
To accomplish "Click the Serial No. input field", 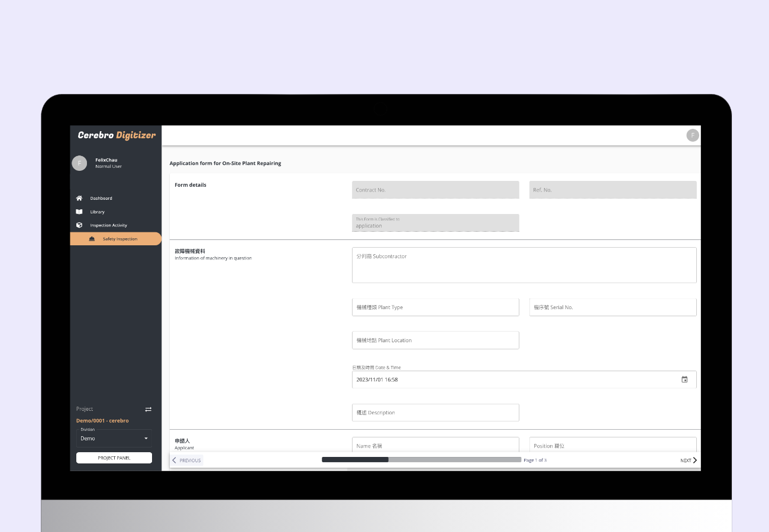I will (613, 307).
